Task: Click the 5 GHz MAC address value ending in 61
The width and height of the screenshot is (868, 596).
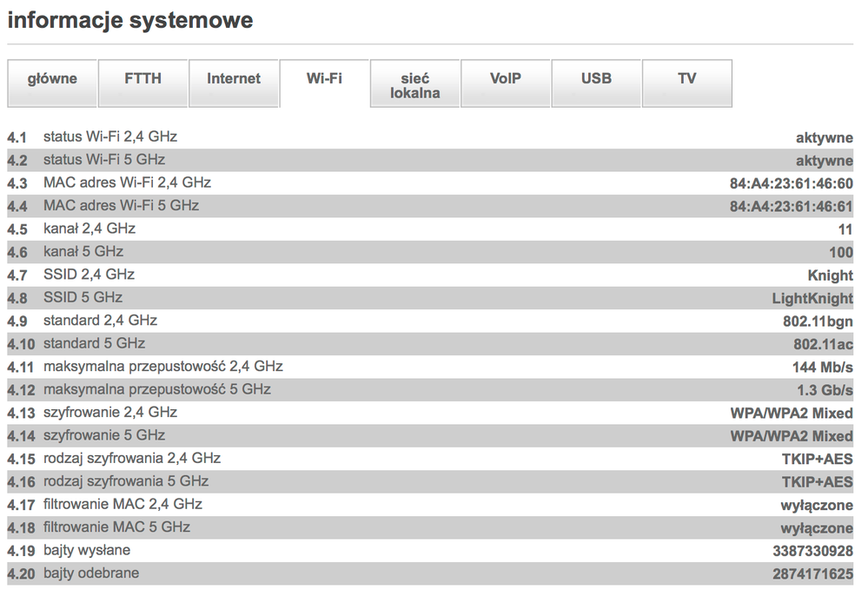Action: 791,207
